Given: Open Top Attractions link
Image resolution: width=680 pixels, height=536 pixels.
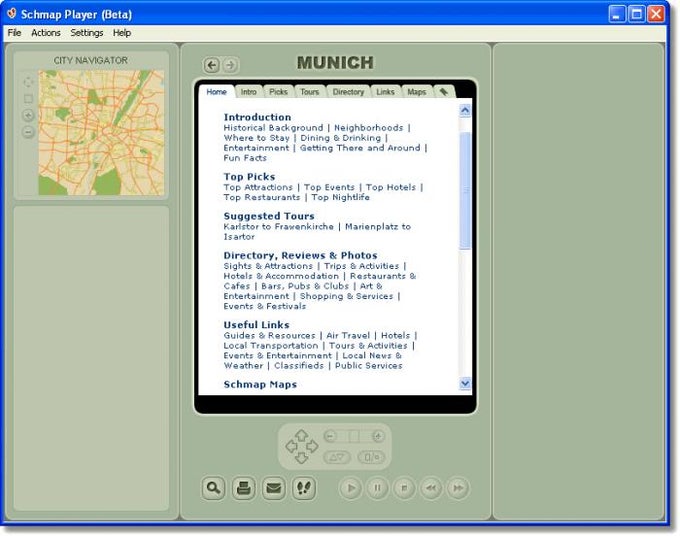Looking at the screenshot, I should [258, 187].
